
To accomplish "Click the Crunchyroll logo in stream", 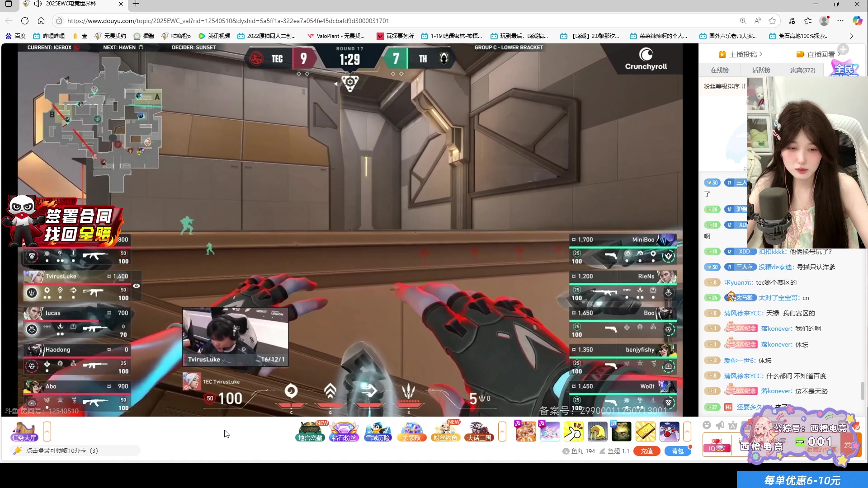I will pyautogui.click(x=646, y=59).
